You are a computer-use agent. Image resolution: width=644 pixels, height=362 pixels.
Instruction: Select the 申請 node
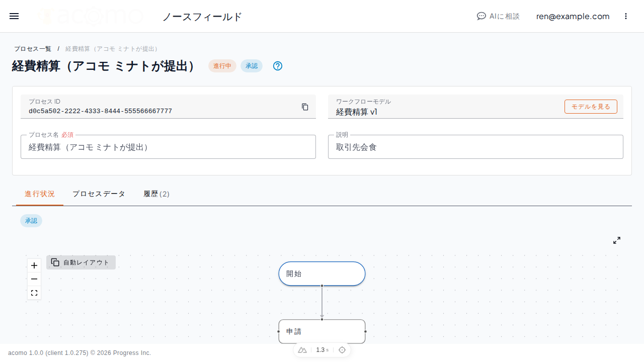tap(322, 331)
